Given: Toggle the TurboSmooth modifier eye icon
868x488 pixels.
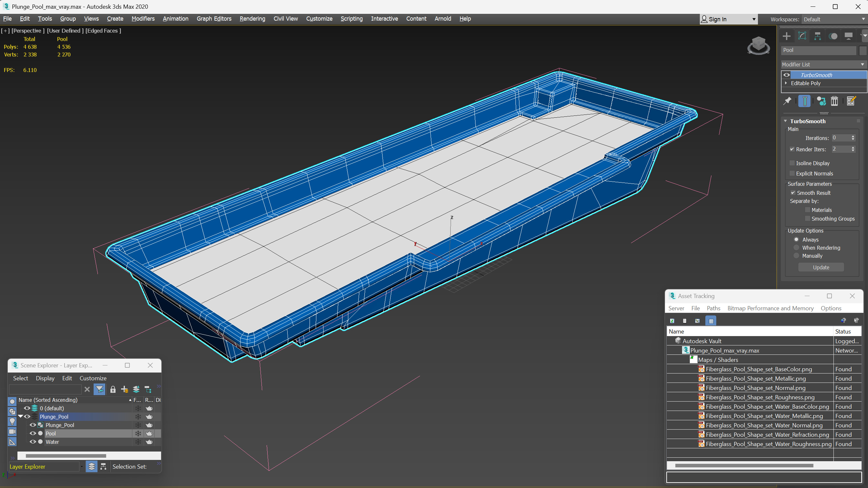Looking at the screenshot, I should click(x=787, y=75).
